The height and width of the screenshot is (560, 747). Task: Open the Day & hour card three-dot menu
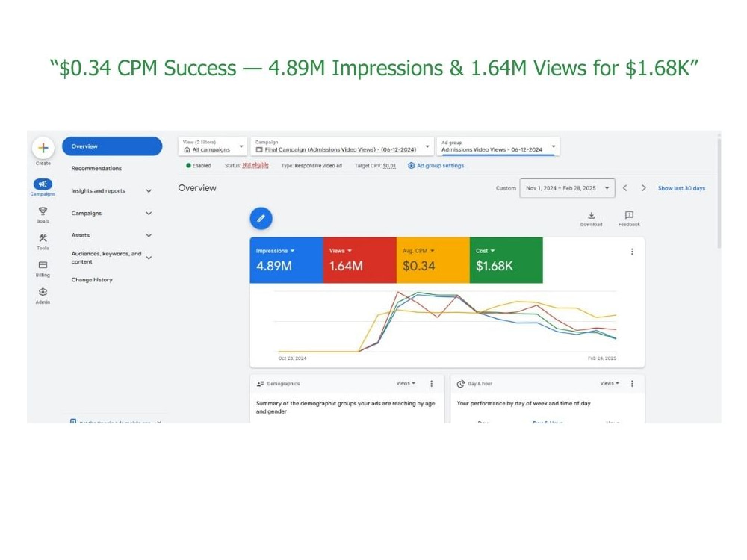[x=632, y=383]
